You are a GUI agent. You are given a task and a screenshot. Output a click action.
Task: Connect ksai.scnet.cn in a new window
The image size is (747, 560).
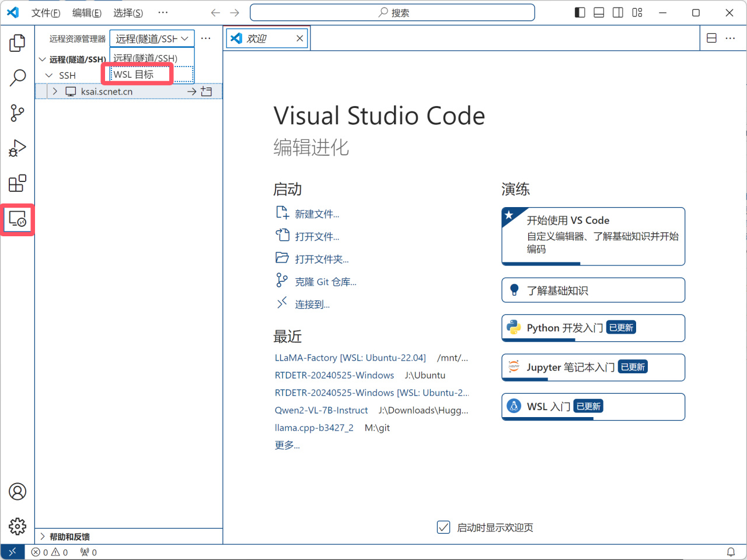pyautogui.click(x=207, y=92)
